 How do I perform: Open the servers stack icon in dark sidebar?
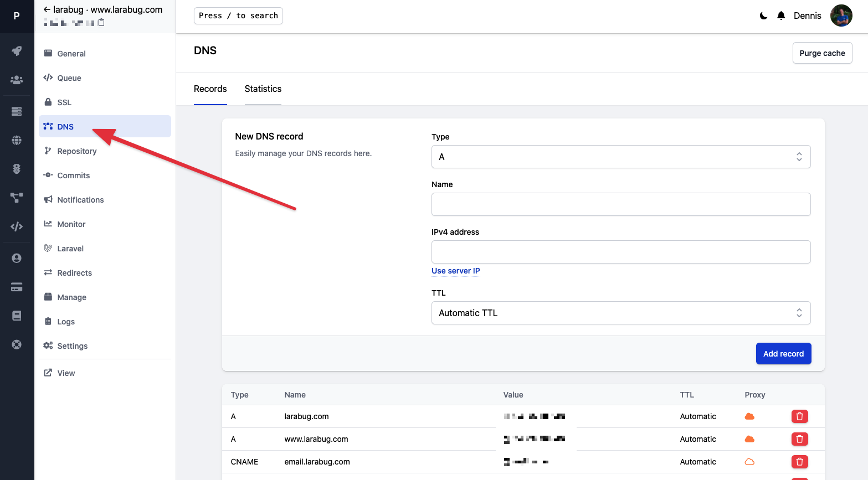click(17, 111)
